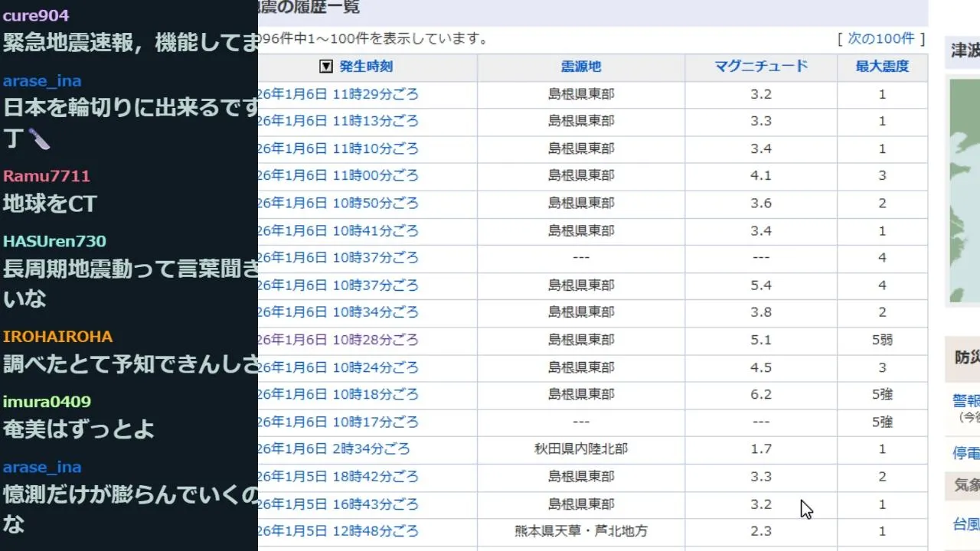Click the chat message 奄美はずっとよ
Viewport: 980px width, 551px height.
[x=79, y=429]
